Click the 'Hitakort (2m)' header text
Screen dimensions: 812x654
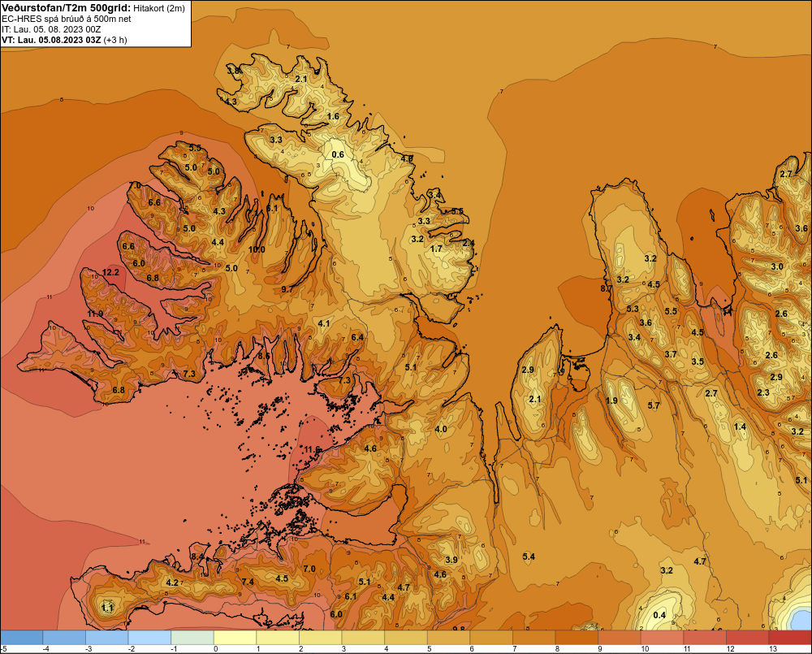click(159, 8)
